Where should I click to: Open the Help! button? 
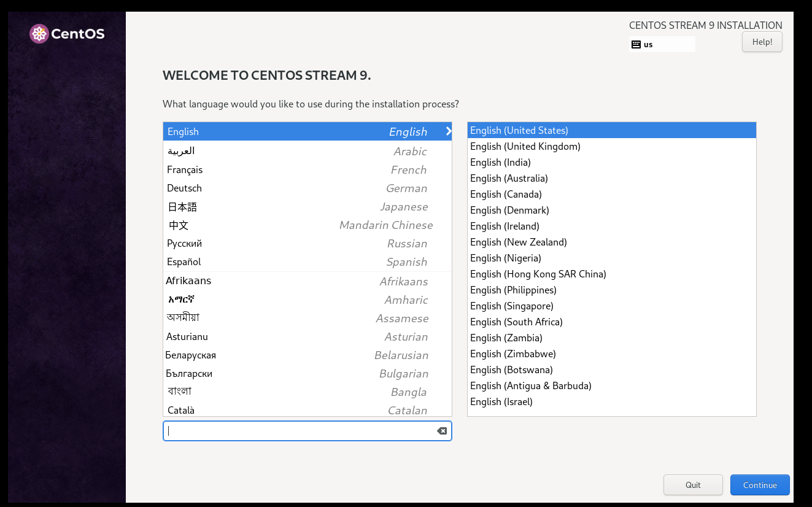[762, 42]
